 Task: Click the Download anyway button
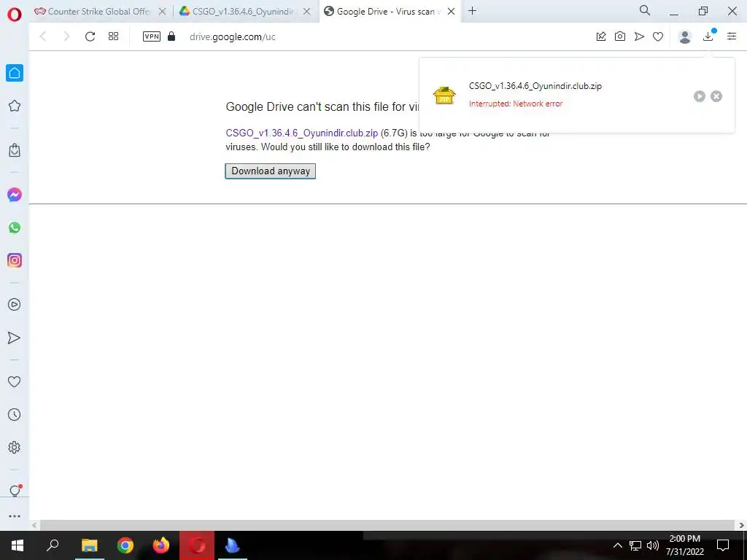pyautogui.click(x=270, y=171)
